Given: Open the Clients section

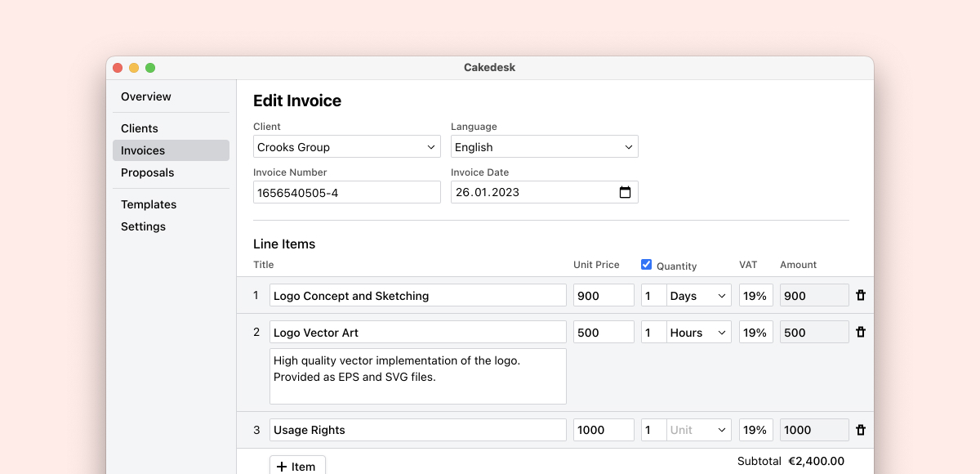Looking at the screenshot, I should 140,128.
